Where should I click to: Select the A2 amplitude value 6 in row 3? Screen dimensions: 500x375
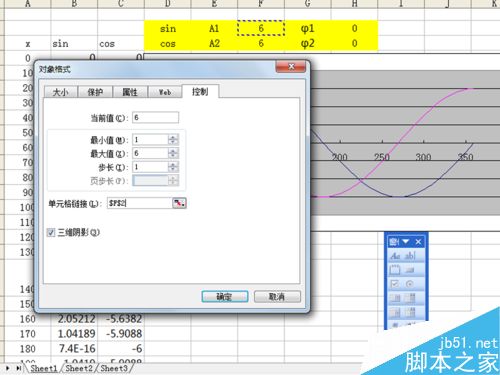pos(261,43)
